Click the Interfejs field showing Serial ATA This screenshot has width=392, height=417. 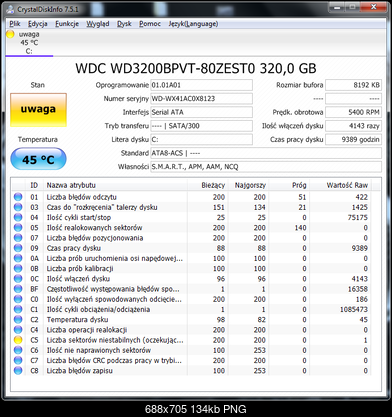(201, 112)
